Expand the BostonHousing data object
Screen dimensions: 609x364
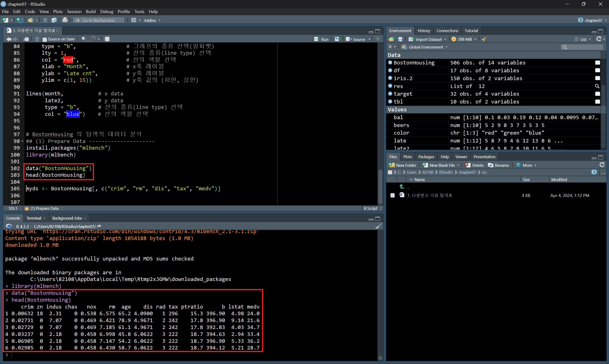pos(390,63)
